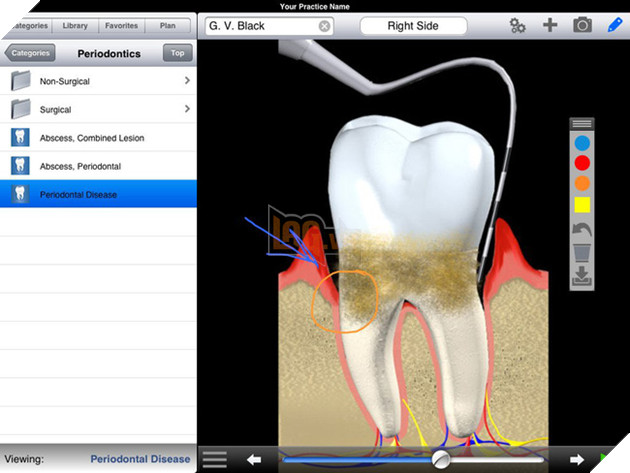Switch to the Favorites tab
The width and height of the screenshot is (630, 473).
(x=122, y=24)
